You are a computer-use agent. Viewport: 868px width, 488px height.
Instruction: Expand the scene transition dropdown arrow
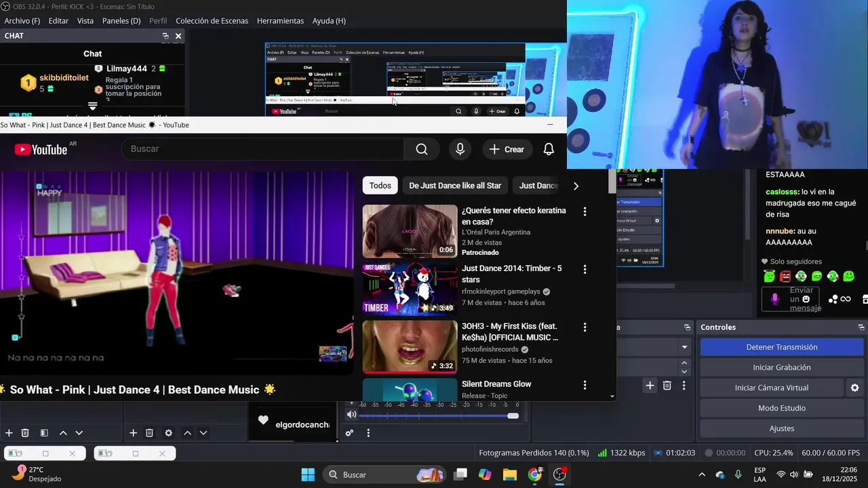pos(684,347)
